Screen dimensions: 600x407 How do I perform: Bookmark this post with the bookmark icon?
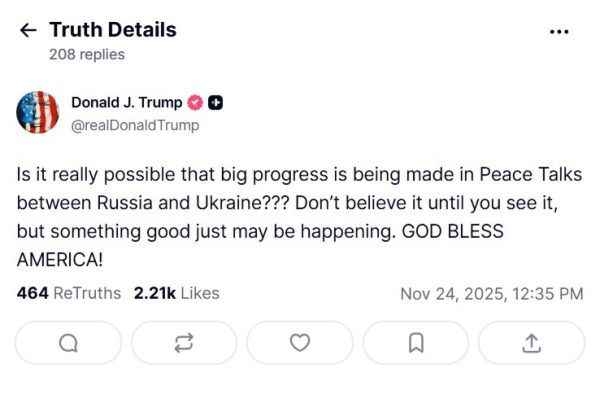(x=416, y=343)
